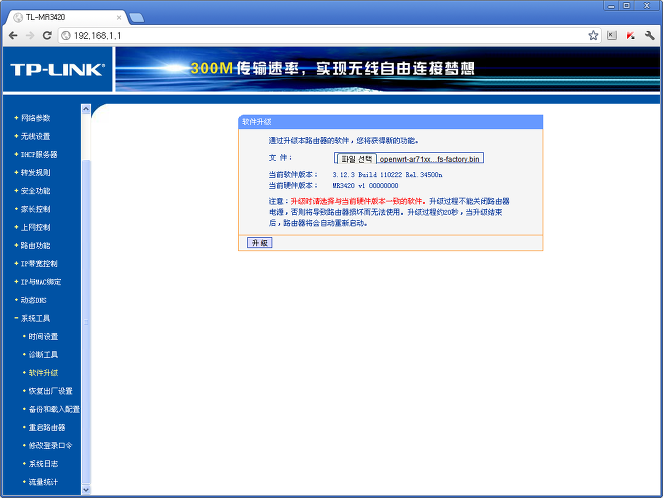Expand the IP与MAC绑定 menu

pyautogui.click(x=41, y=282)
